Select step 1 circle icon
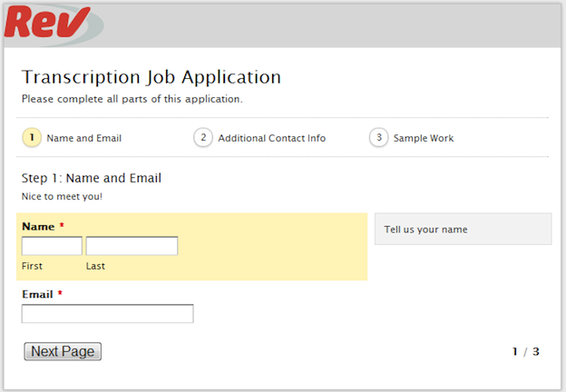The height and width of the screenshot is (392, 566). click(32, 138)
